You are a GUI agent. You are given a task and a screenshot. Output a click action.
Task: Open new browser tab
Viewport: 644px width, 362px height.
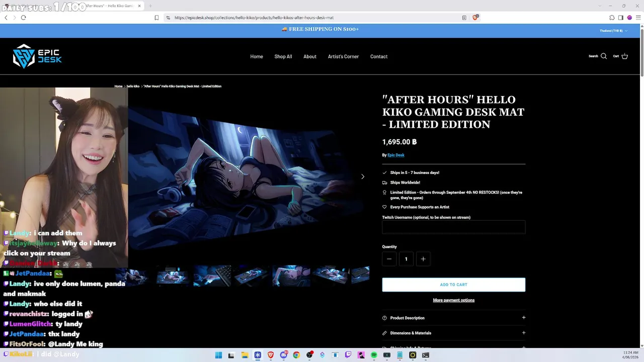(x=150, y=6)
